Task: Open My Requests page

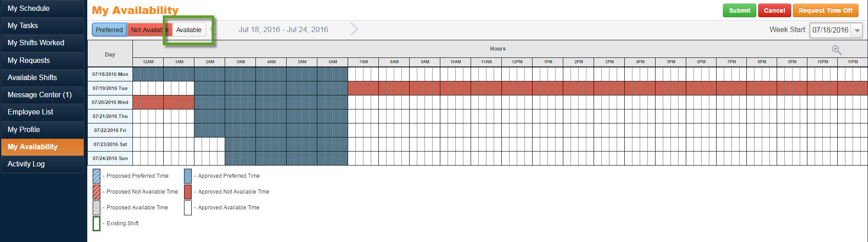Action: pos(42,61)
